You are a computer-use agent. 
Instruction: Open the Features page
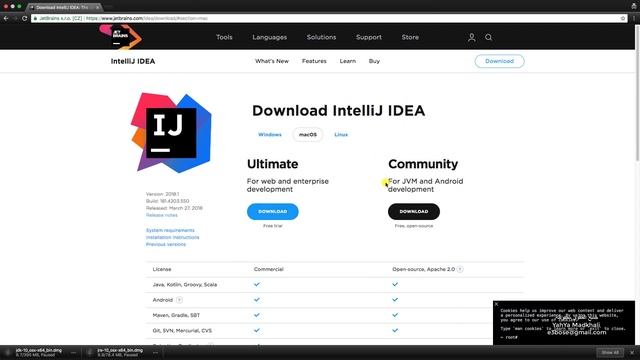[314, 61]
